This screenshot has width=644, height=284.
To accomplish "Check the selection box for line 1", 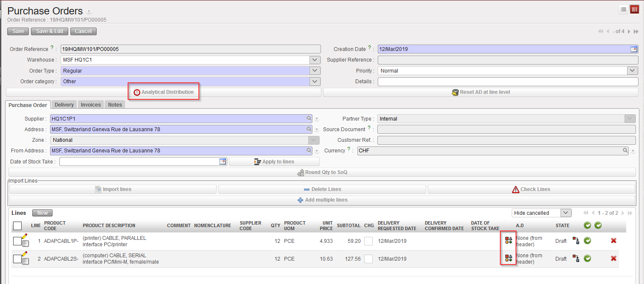I will 17,241.
